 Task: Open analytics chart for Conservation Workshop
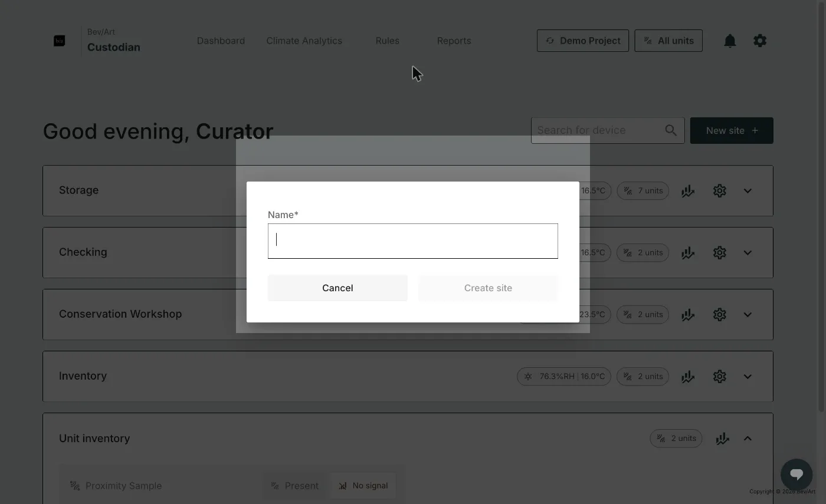(x=688, y=315)
